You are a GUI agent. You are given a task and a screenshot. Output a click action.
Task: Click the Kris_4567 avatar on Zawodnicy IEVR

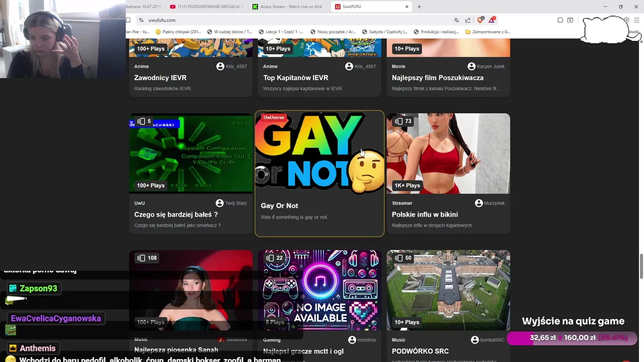coord(220,66)
